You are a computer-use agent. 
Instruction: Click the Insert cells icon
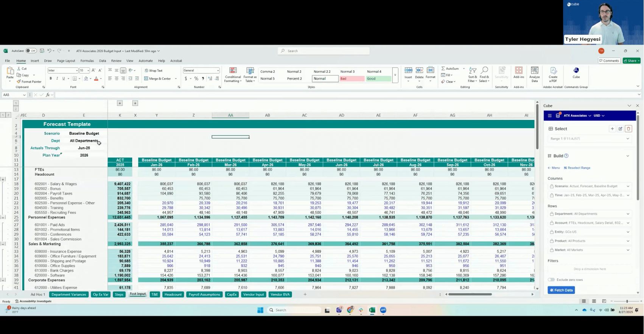tap(408, 70)
